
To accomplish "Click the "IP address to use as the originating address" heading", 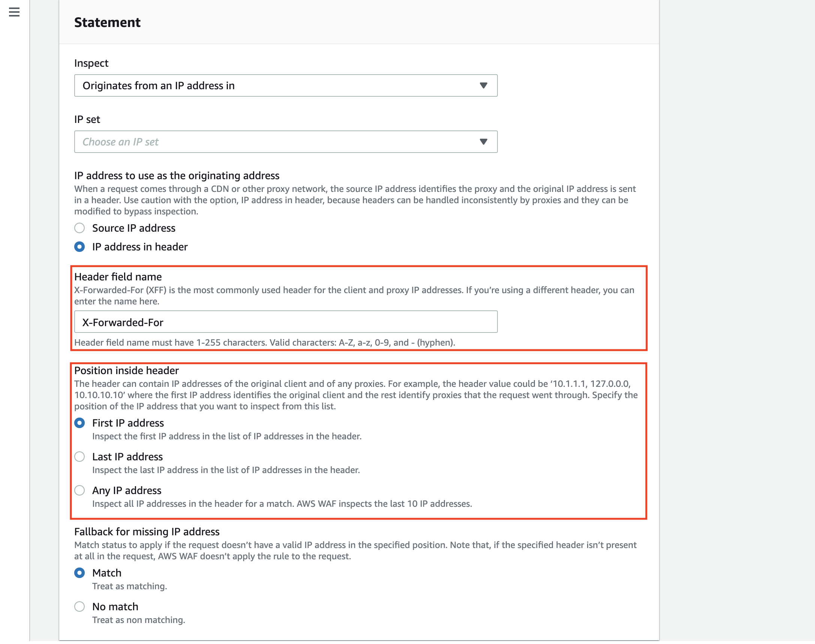I will click(177, 176).
